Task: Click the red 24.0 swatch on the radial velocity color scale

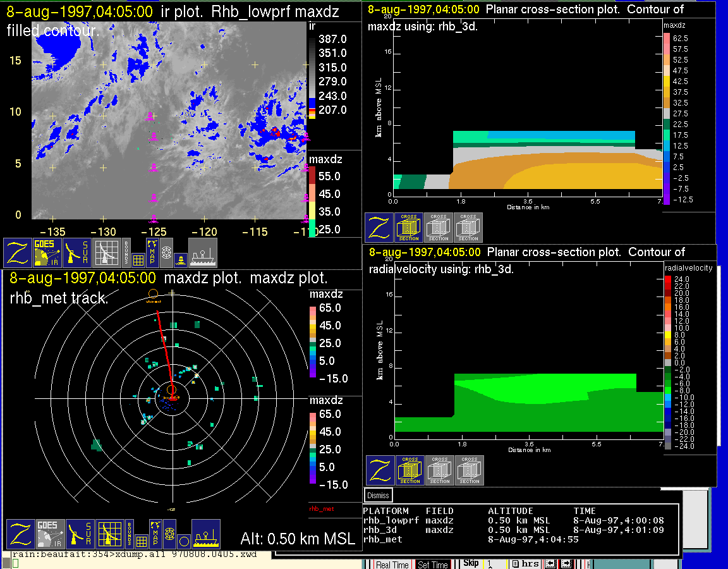Action: point(668,279)
